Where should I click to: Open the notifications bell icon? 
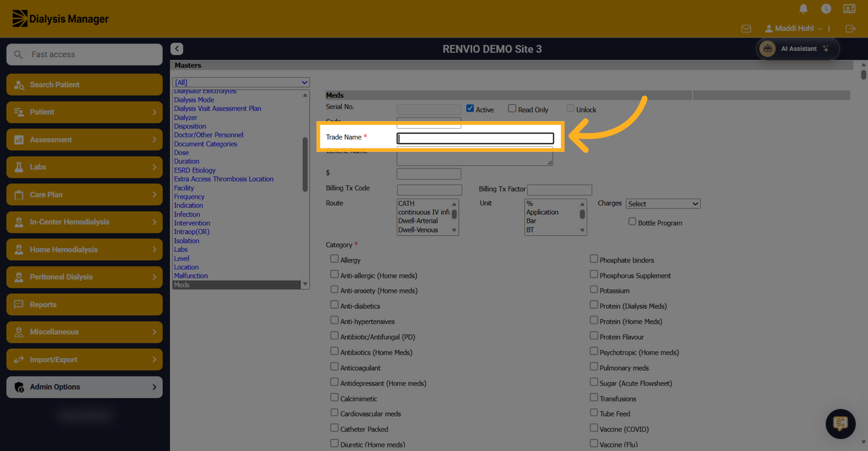(803, 9)
